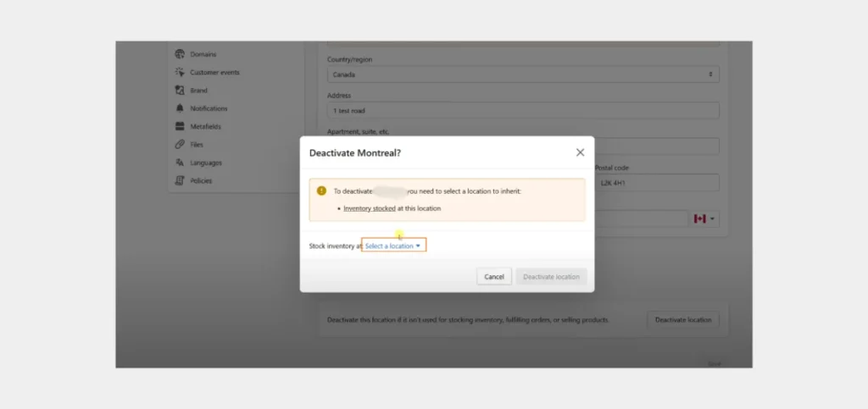This screenshot has height=409, width=868.
Task: Click the Metafields icon
Action: [x=180, y=126]
